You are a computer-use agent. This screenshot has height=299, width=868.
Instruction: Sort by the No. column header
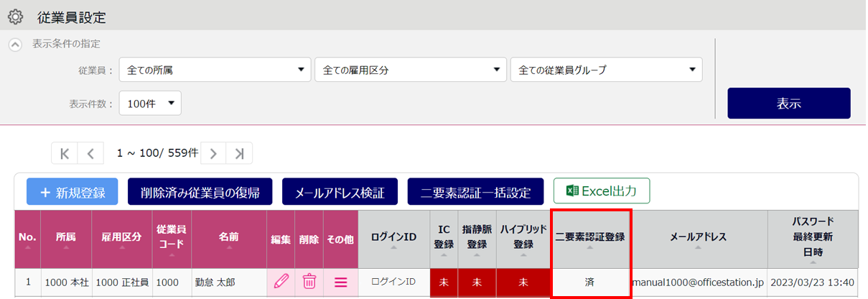click(x=28, y=239)
